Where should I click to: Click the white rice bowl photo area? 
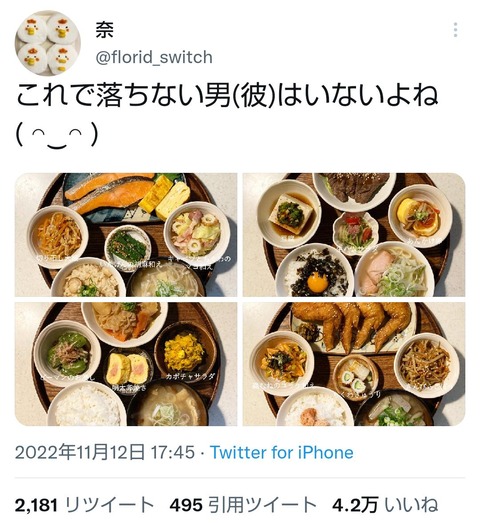tap(87, 405)
